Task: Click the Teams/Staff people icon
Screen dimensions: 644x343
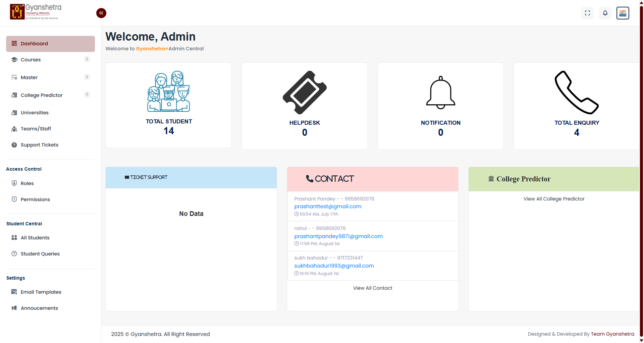Action: [x=14, y=129]
